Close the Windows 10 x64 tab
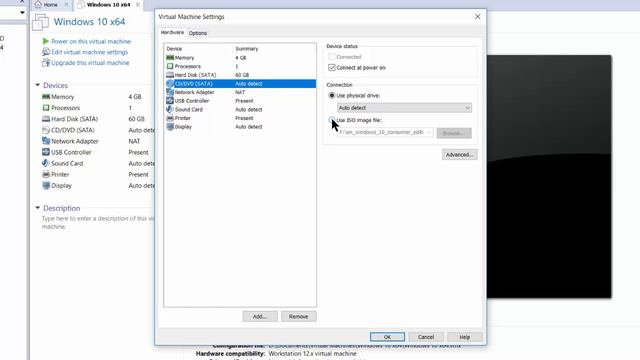 (138, 5)
